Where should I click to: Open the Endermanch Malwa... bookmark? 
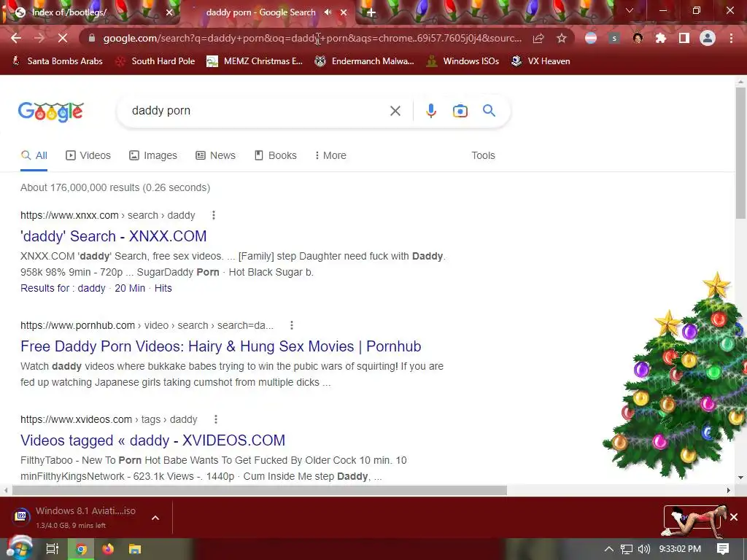click(365, 61)
